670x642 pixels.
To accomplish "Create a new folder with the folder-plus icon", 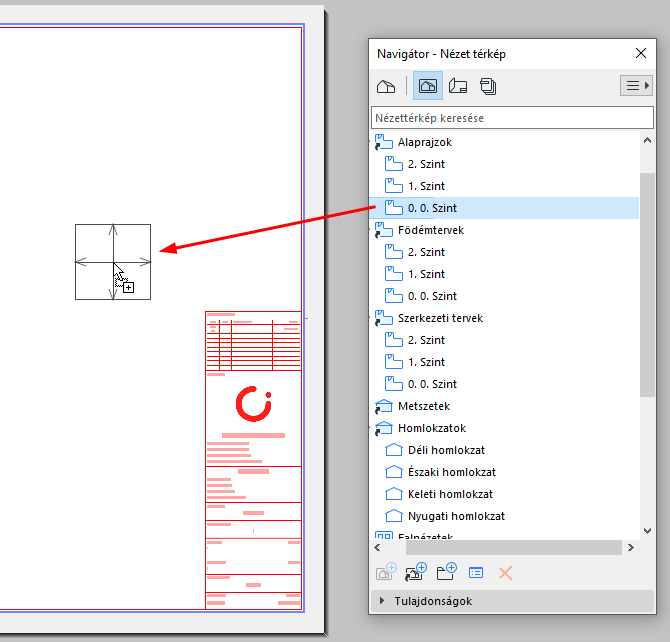I will click(x=447, y=572).
